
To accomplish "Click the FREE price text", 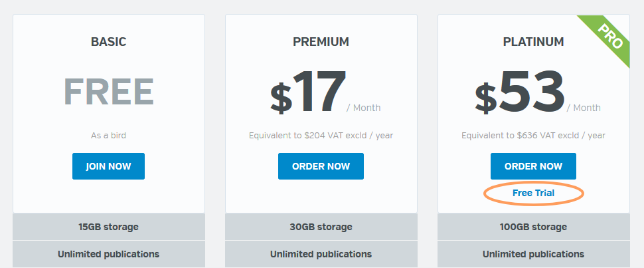I will pyautogui.click(x=108, y=92).
